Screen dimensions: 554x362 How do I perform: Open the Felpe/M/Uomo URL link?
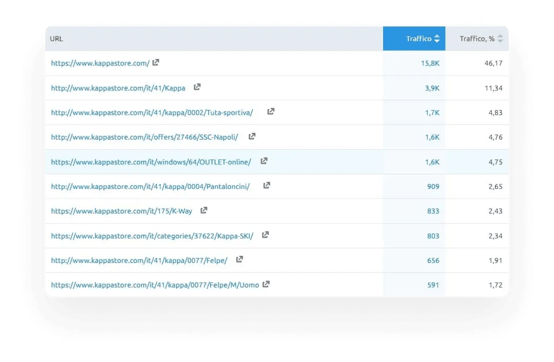(155, 285)
